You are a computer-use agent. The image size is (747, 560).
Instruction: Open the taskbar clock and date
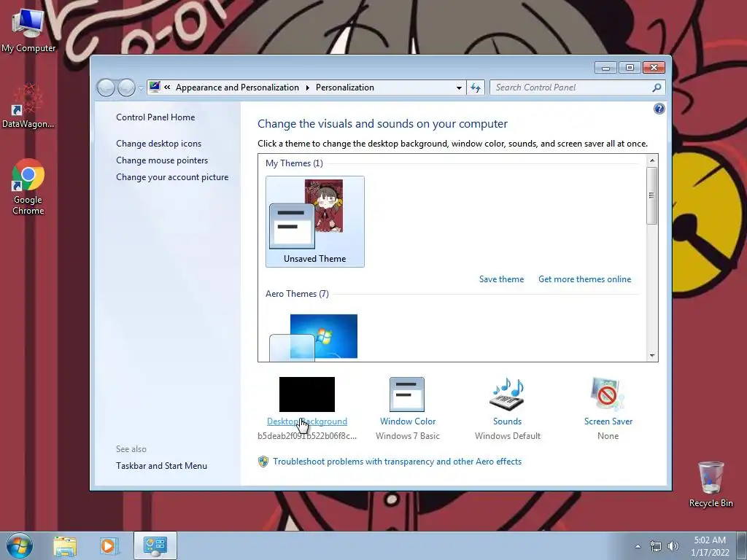click(710, 546)
